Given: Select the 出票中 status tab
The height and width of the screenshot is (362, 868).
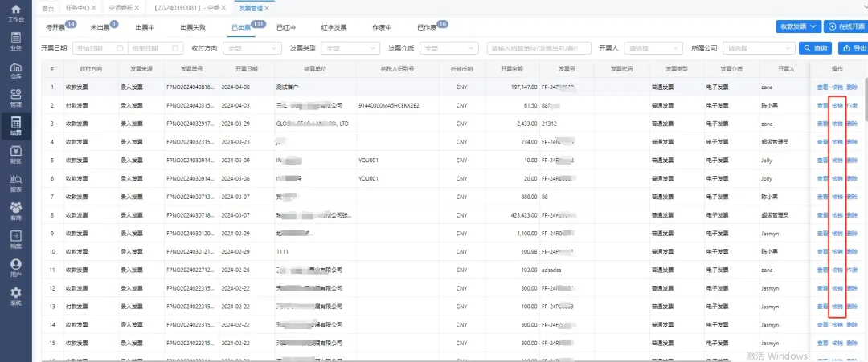Looking at the screenshot, I should point(145,27).
